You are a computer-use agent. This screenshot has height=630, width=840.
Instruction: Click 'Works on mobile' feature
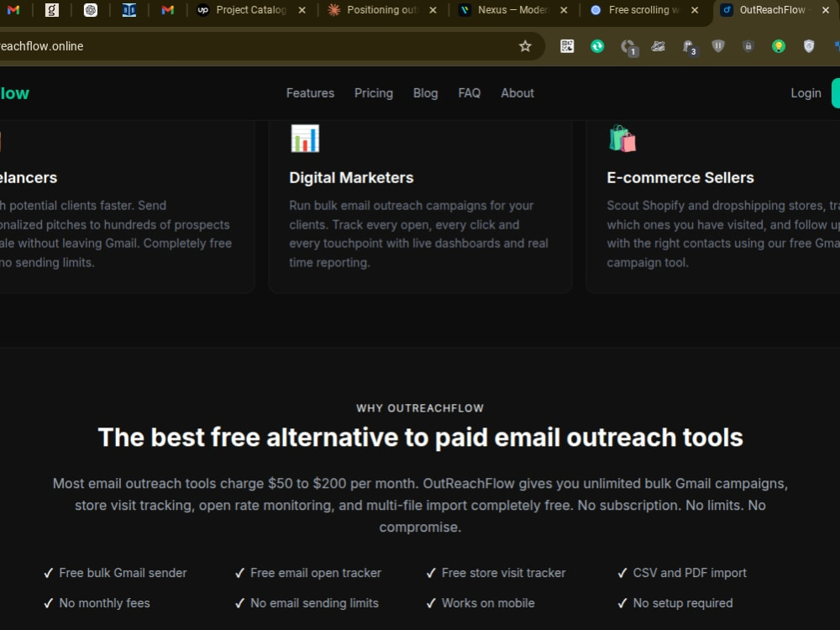click(x=487, y=603)
